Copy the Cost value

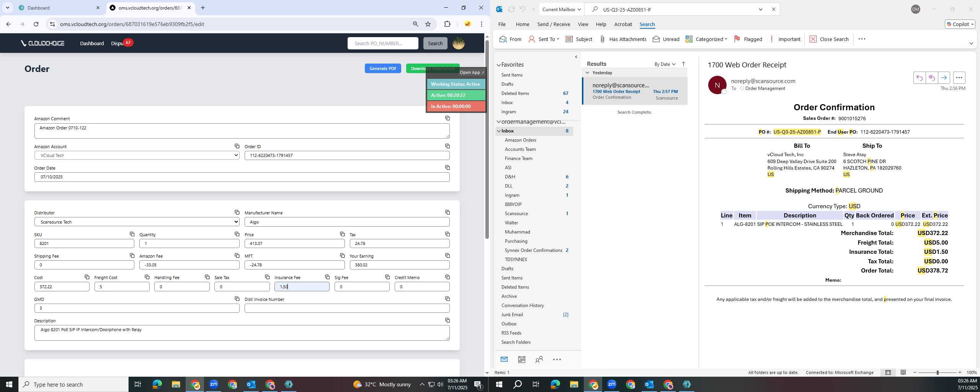tap(87, 277)
